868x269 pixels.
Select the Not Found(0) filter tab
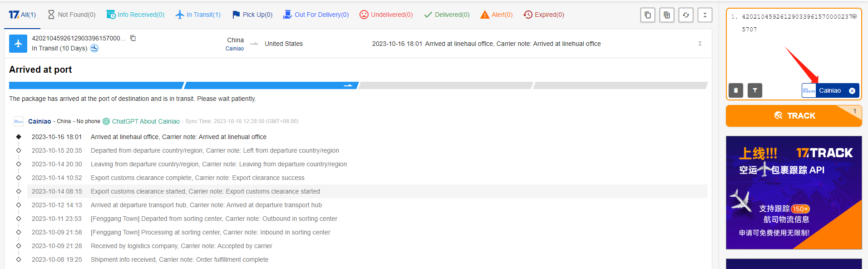(x=71, y=15)
